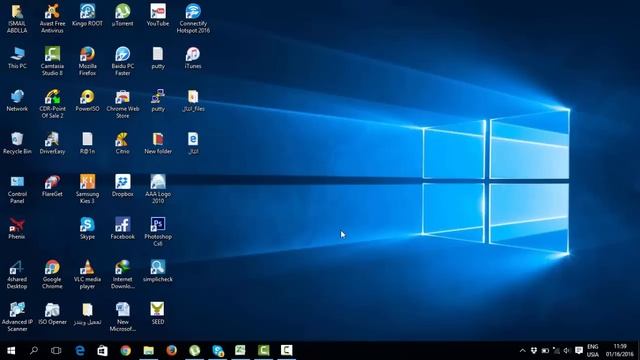
Task: Switch to Firefox on the taskbar
Action: [171, 351]
